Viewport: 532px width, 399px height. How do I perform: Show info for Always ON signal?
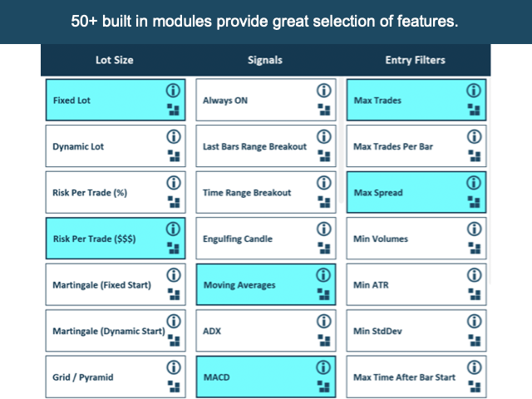[324, 91]
